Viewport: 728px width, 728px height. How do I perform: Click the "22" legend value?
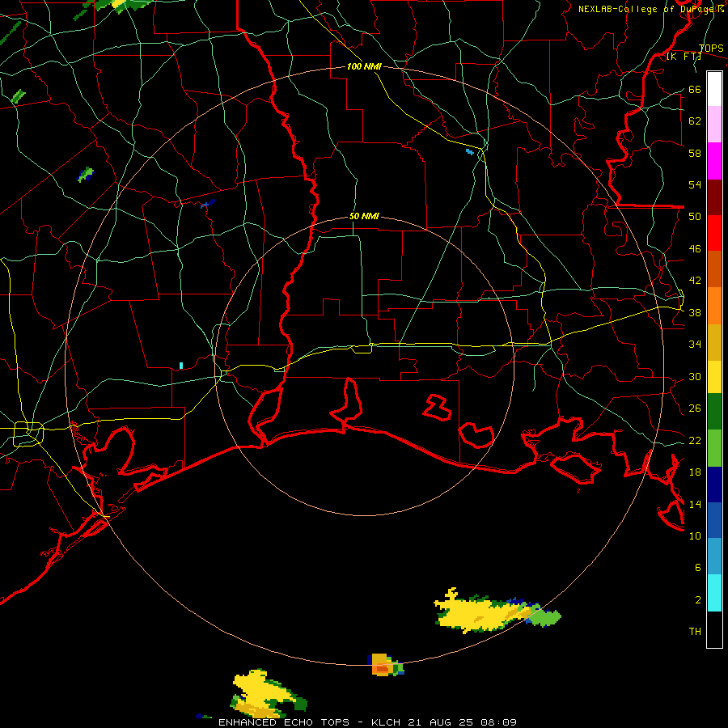pos(695,440)
